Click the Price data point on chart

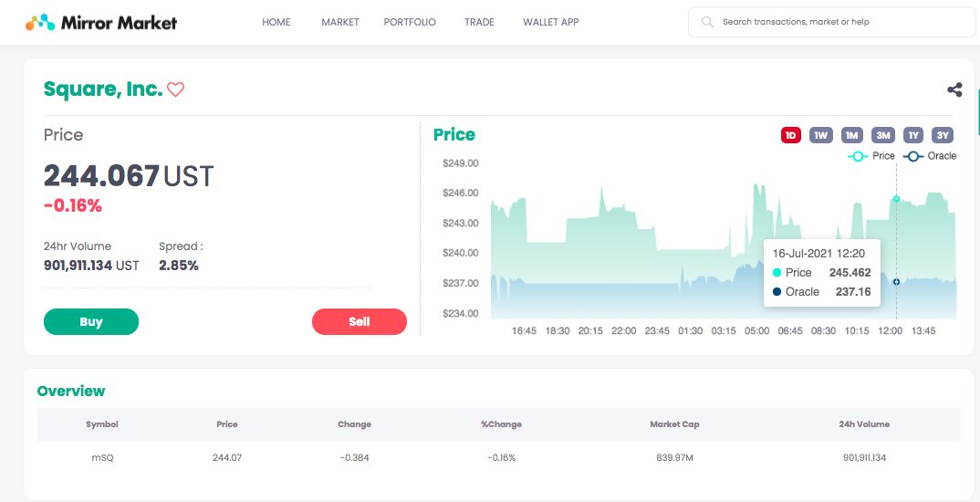[896, 199]
